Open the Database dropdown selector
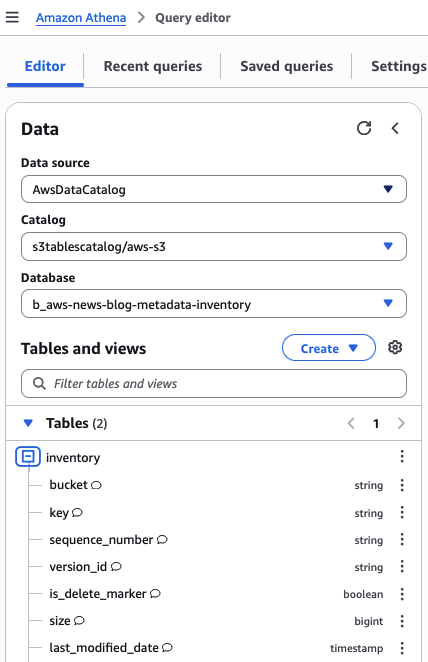Viewport: 428px width, 662px height. coord(214,304)
